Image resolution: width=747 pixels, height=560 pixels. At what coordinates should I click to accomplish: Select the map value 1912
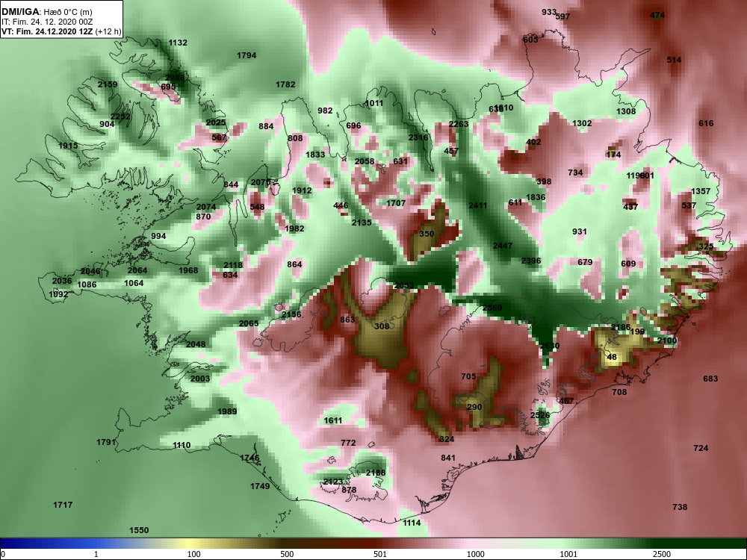tap(302, 190)
